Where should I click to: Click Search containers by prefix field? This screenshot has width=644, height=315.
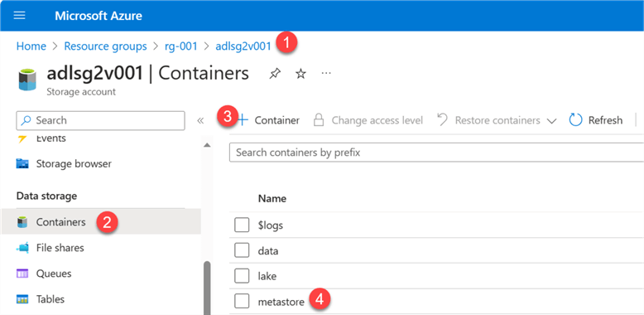436,153
